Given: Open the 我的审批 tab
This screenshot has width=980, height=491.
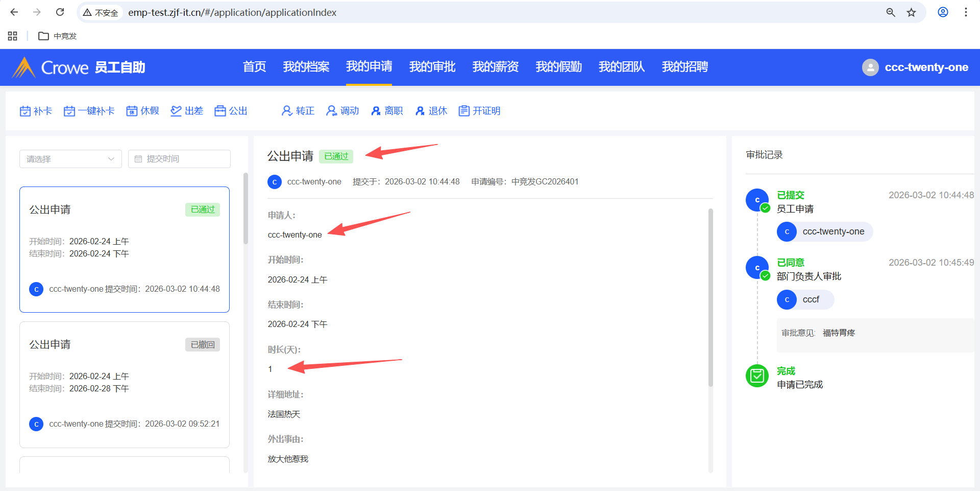Looking at the screenshot, I should click(432, 67).
